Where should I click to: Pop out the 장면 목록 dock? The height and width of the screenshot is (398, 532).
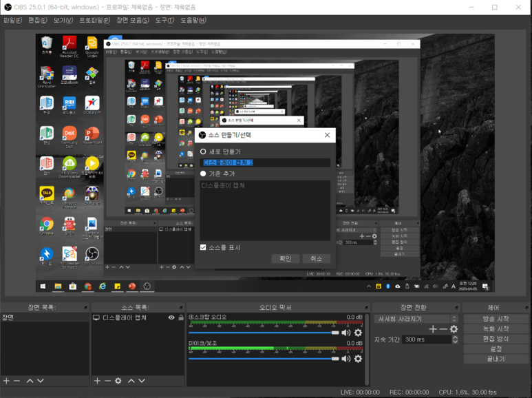[x=85, y=308]
